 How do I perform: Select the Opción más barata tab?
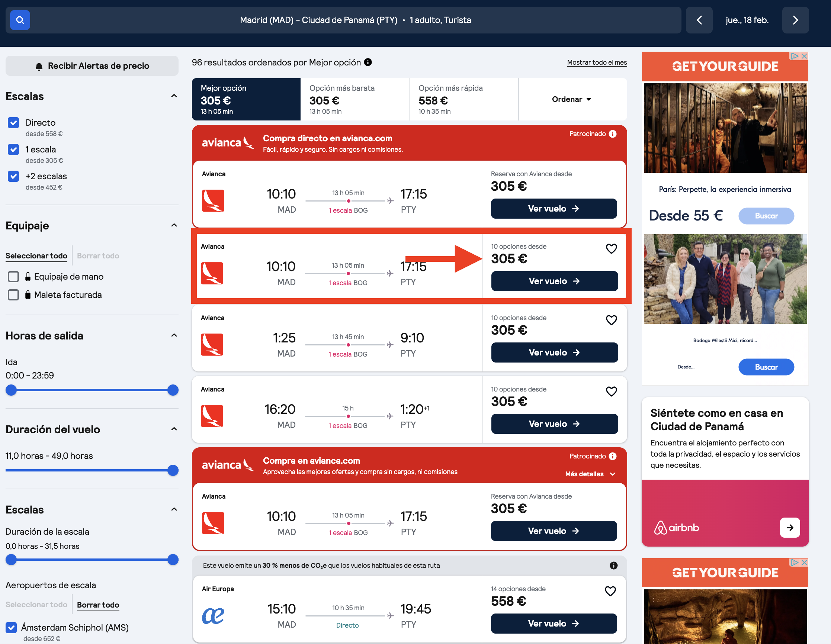point(355,99)
